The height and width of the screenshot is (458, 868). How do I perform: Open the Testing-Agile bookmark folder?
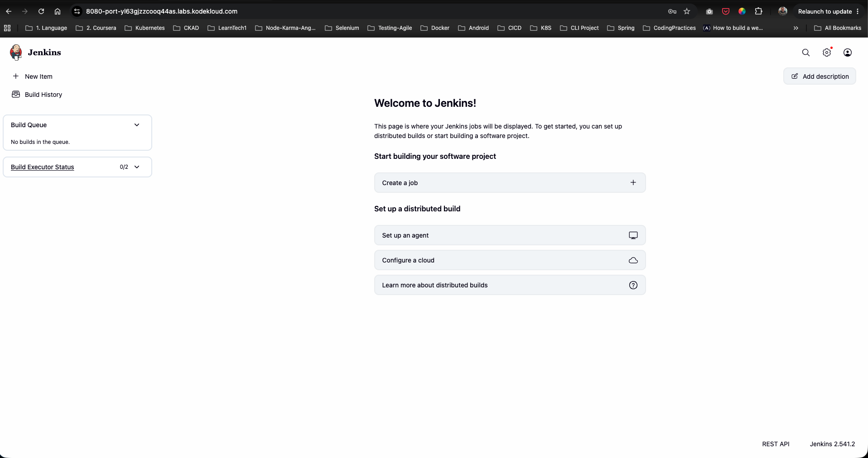point(390,28)
